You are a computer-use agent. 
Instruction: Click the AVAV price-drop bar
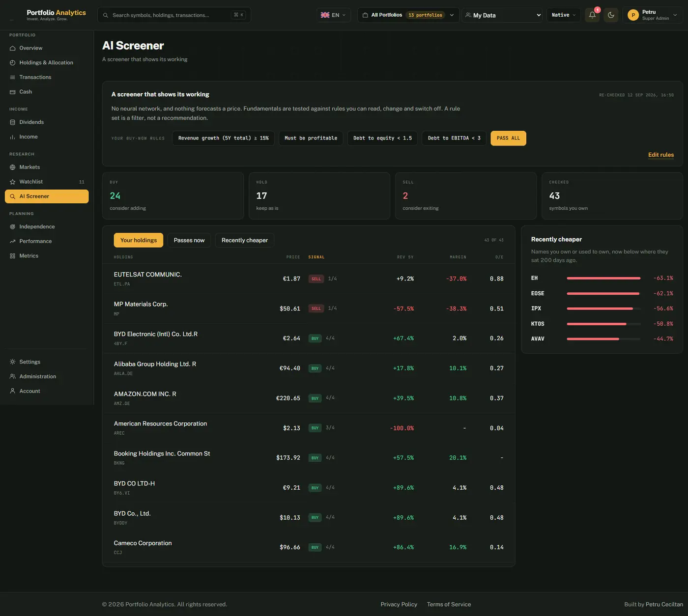(x=603, y=339)
